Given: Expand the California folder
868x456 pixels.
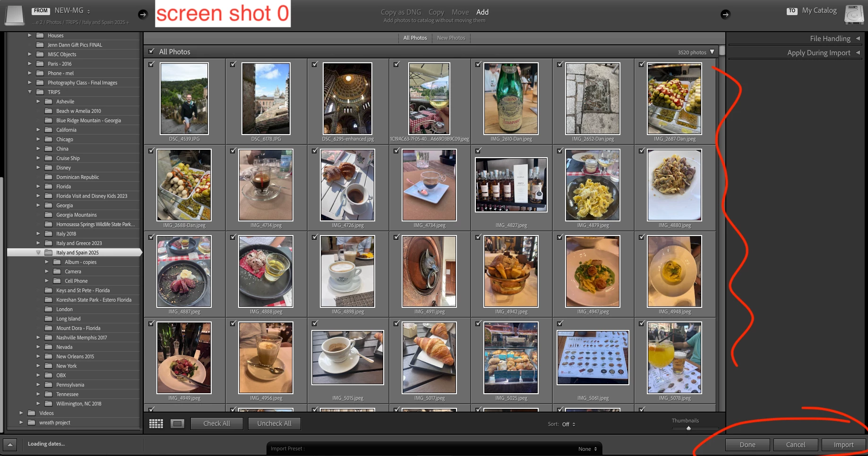Looking at the screenshot, I should [x=38, y=130].
